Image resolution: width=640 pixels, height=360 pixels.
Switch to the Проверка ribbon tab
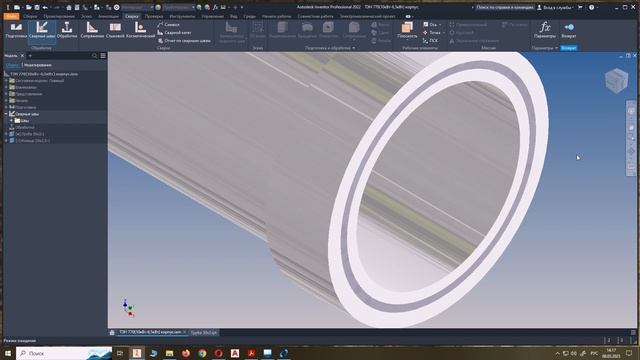tap(154, 16)
